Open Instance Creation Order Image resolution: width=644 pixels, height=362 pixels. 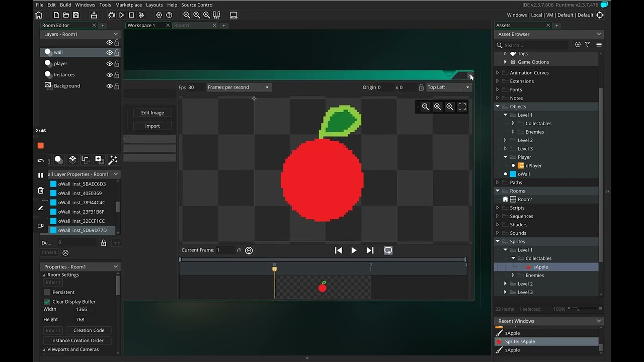pyautogui.click(x=77, y=340)
